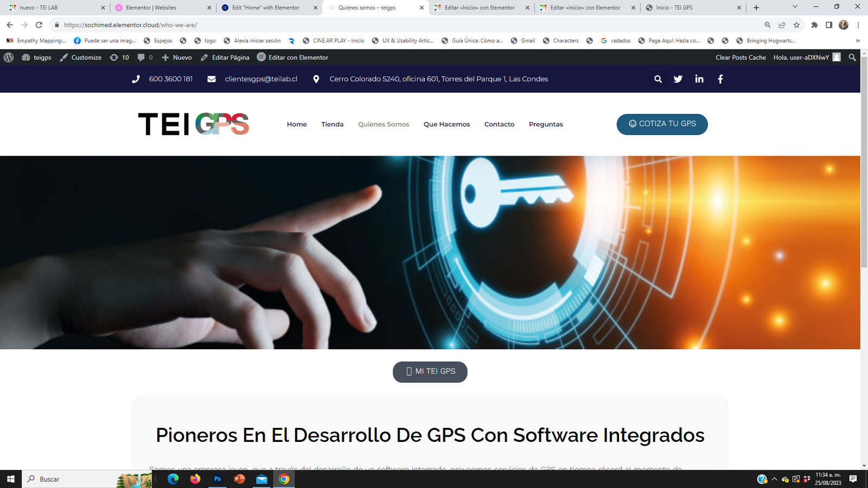Expand the Nuevo menu in admin bar
The image size is (868, 488).
pyautogui.click(x=177, y=57)
